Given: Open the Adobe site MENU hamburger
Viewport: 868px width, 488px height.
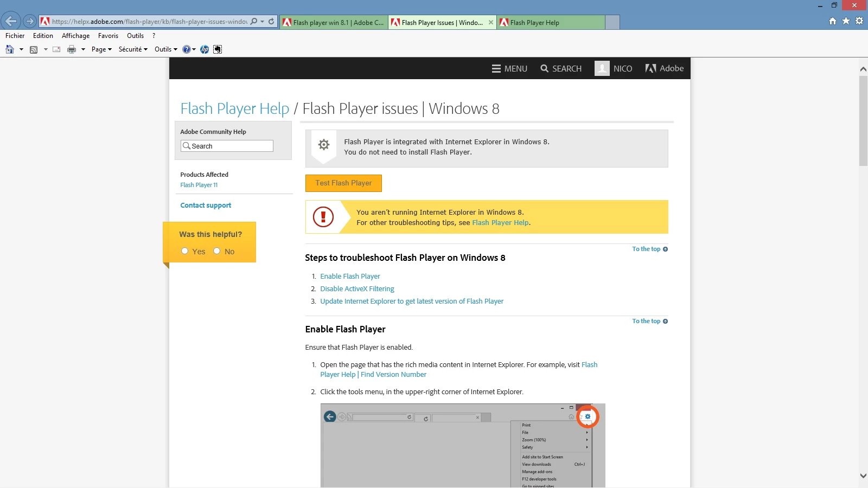Looking at the screenshot, I should [509, 69].
